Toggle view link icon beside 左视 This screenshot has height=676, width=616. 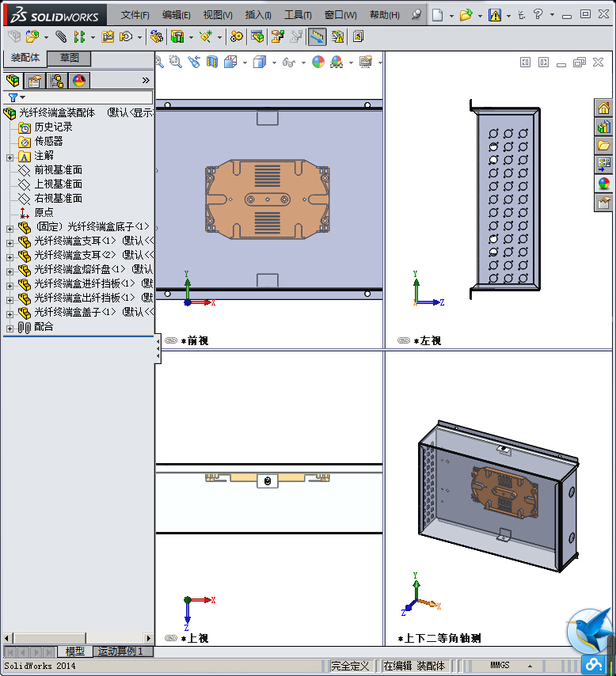tap(403, 340)
